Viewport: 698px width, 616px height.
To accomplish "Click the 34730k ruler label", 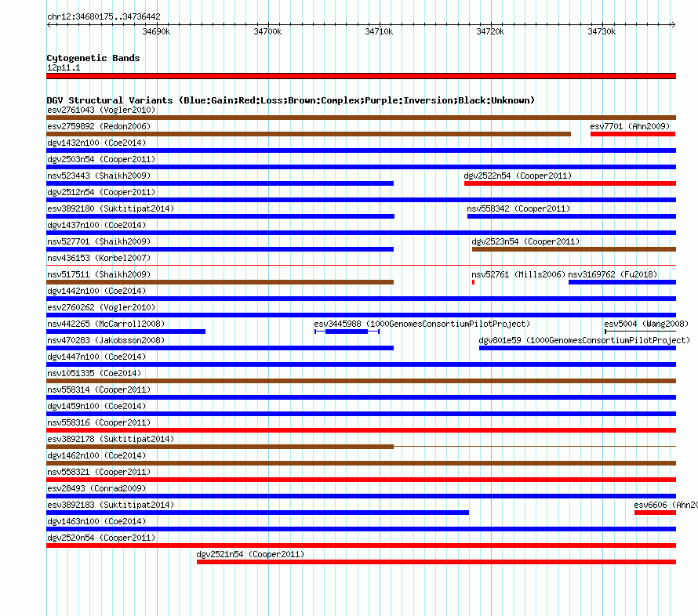I will [602, 31].
